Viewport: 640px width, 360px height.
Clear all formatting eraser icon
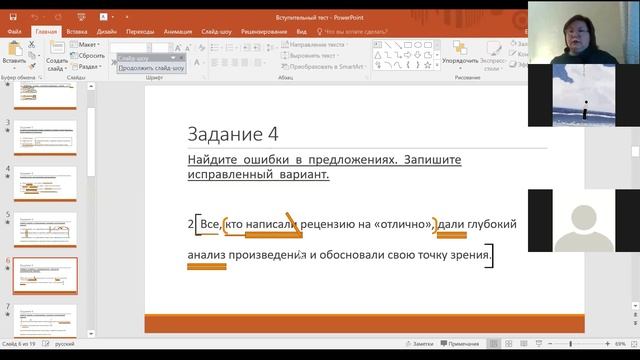[201, 48]
